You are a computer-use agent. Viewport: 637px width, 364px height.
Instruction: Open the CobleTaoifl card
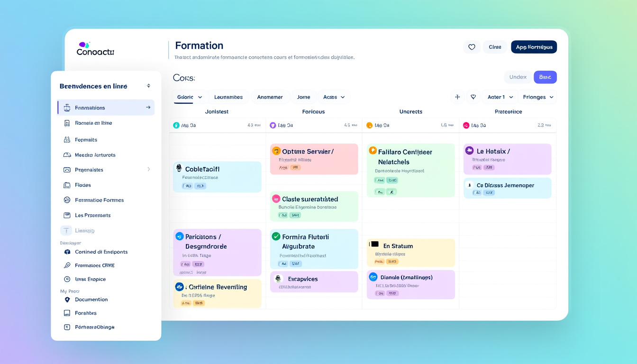217,177
